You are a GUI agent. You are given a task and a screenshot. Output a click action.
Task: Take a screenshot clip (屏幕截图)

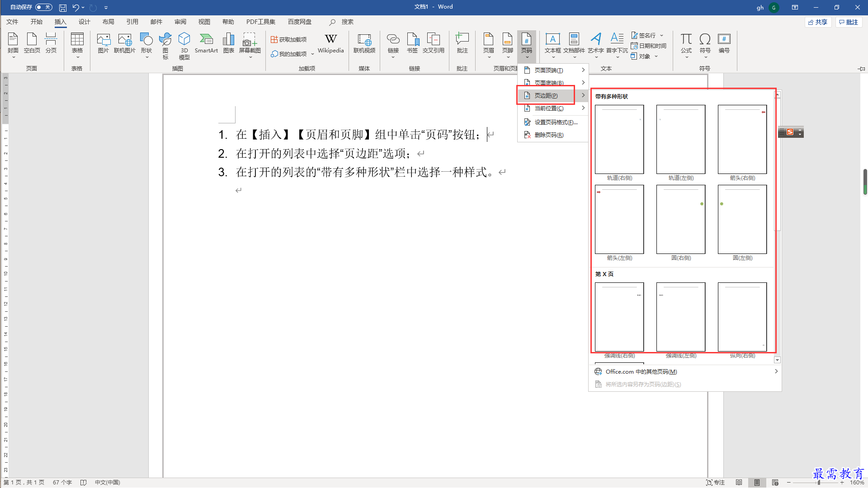(250, 45)
